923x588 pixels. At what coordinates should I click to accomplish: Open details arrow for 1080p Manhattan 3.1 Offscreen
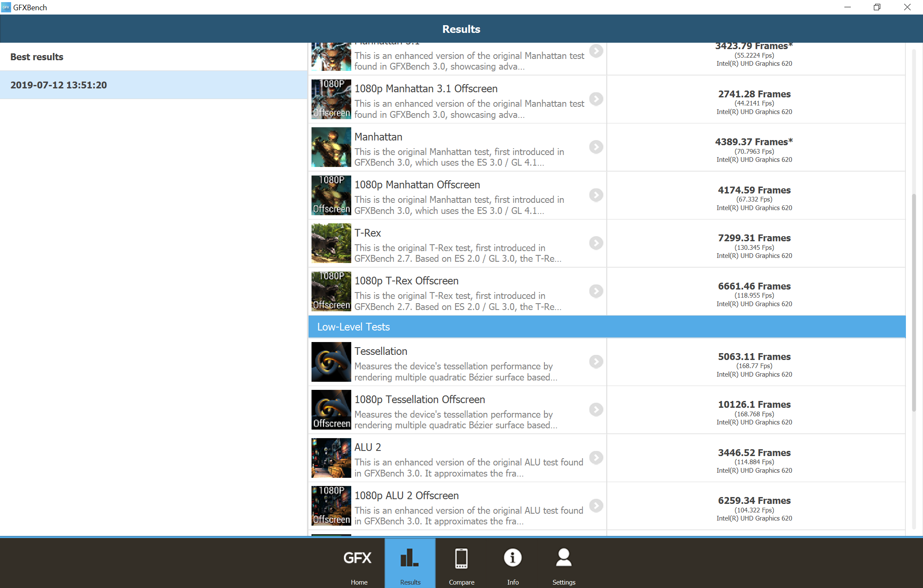pos(596,99)
